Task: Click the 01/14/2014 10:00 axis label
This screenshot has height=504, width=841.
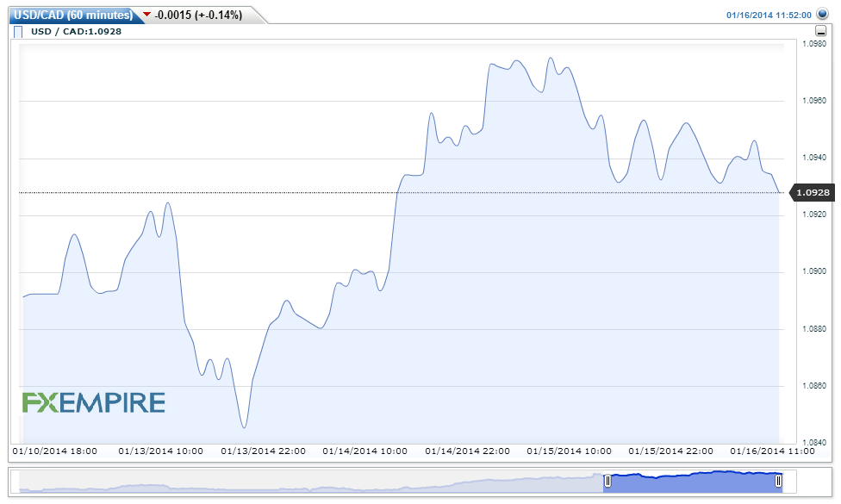Action: click(365, 451)
